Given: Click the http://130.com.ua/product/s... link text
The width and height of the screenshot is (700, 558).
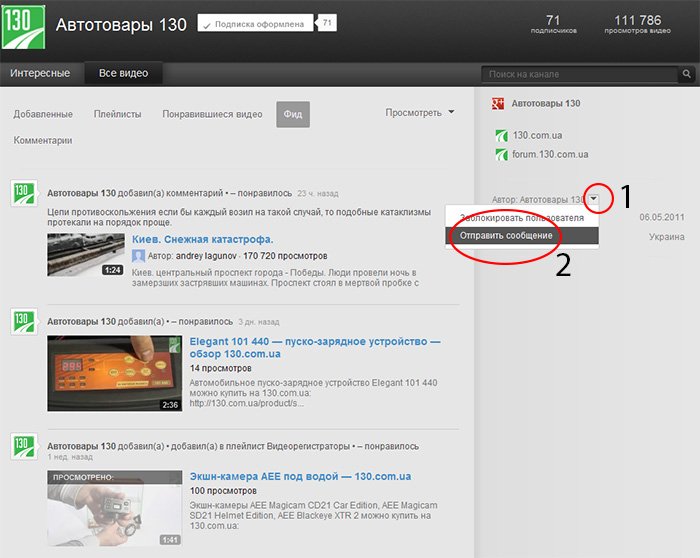Looking at the screenshot, I should click(x=247, y=403).
